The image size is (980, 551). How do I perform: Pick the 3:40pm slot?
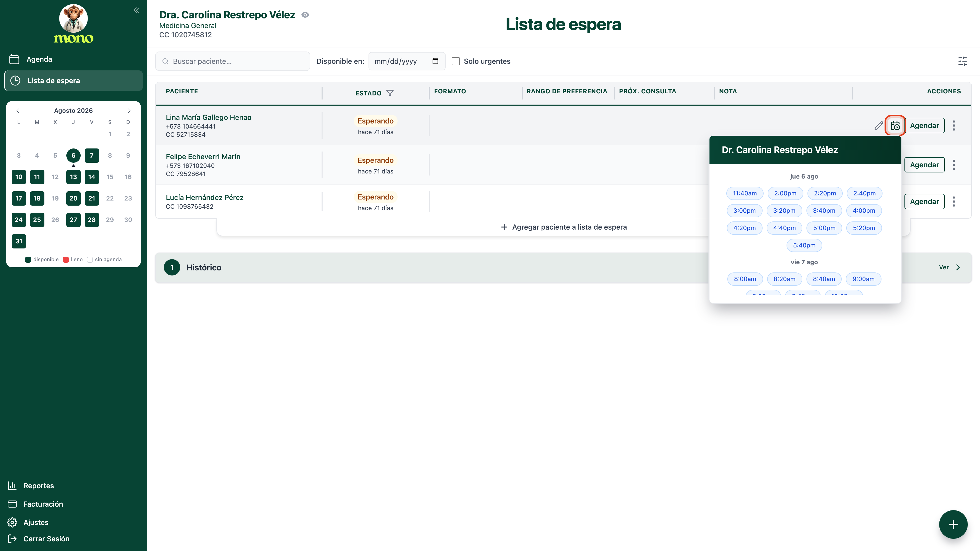coord(824,211)
